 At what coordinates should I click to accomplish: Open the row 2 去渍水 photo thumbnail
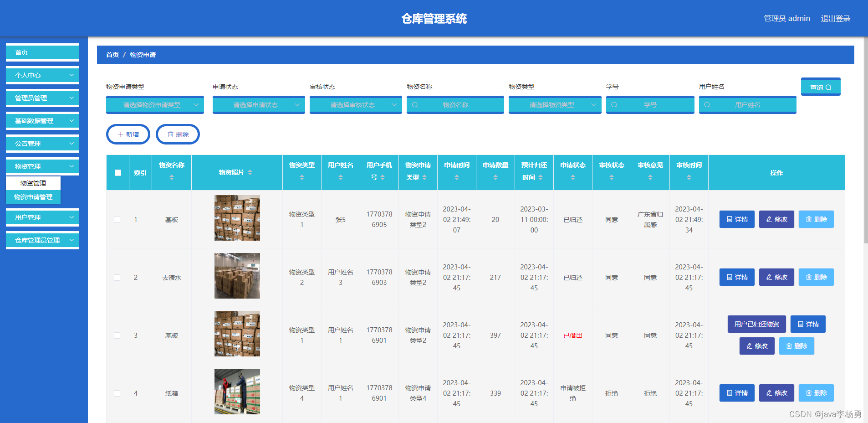237,276
